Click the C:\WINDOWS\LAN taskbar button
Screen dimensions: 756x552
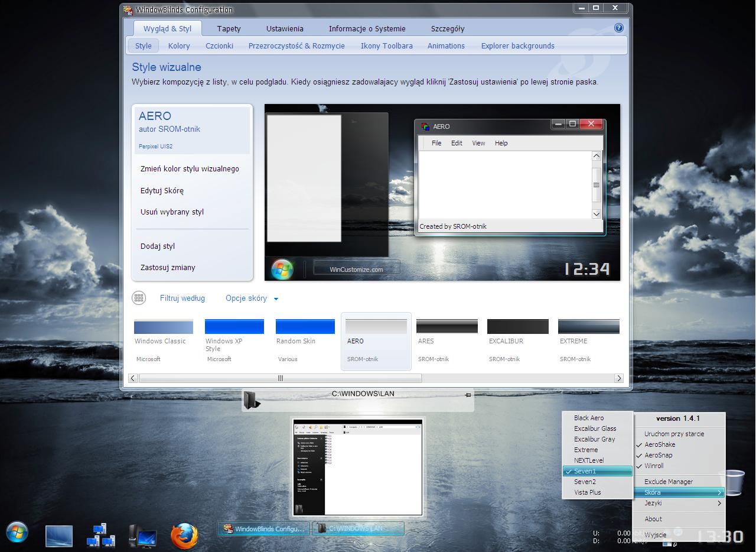358,529
